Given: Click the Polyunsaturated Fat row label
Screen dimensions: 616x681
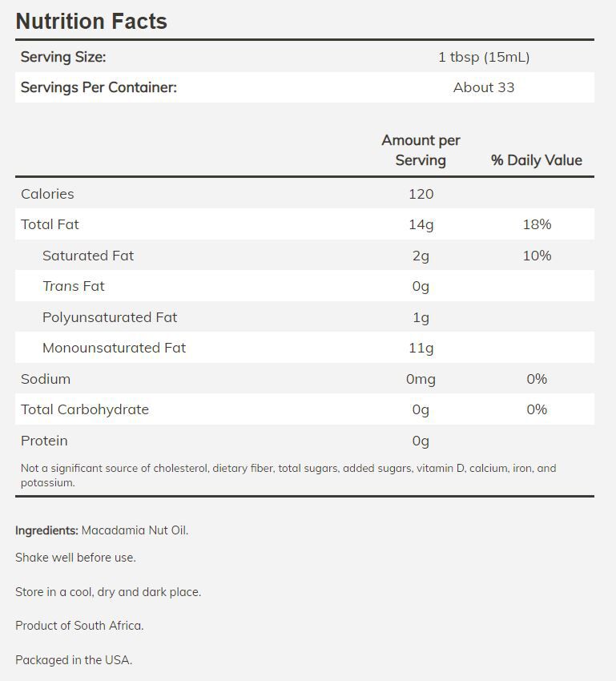Looking at the screenshot, I should click(x=110, y=317).
